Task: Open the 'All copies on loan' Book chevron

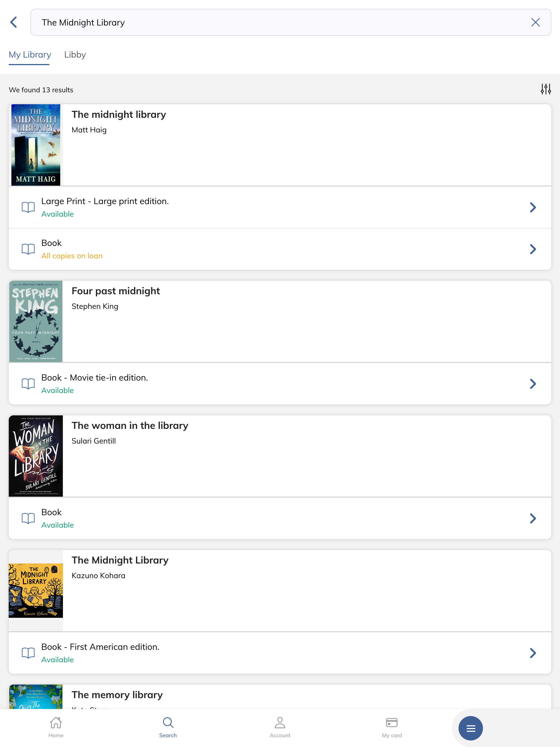Action: tap(533, 249)
